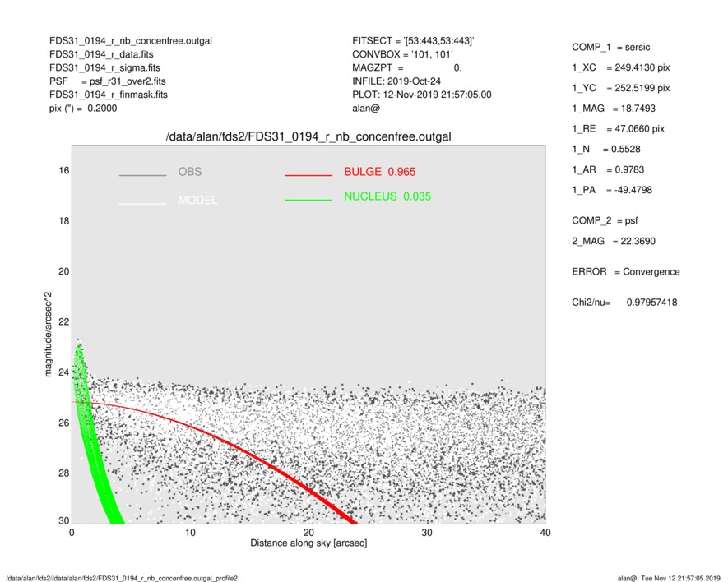Click the green NUCLEUS legend line
Viewport: 728px width, 582px height.
point(308,200)
